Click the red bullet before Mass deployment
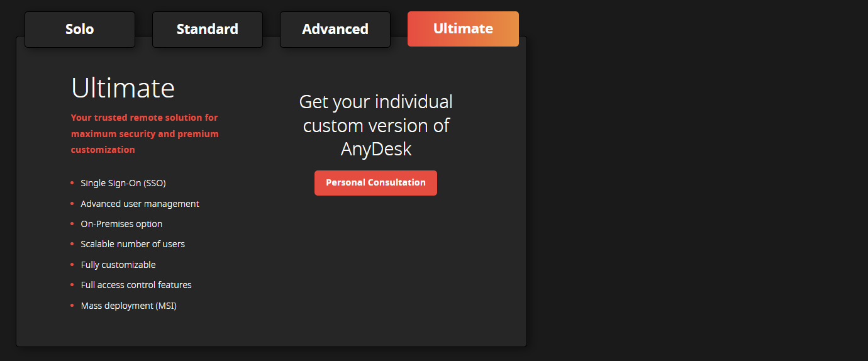 tap(72, 306)
